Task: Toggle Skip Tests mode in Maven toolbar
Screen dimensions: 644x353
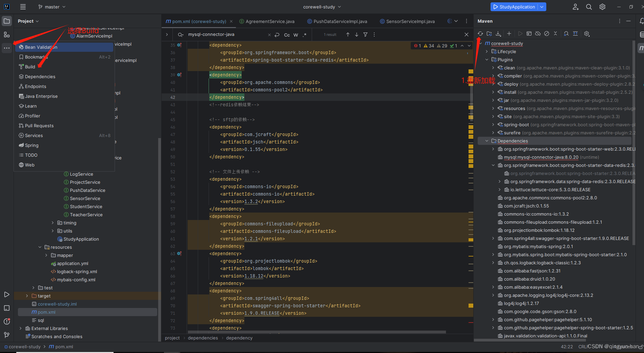Action: tap(547, 34)
